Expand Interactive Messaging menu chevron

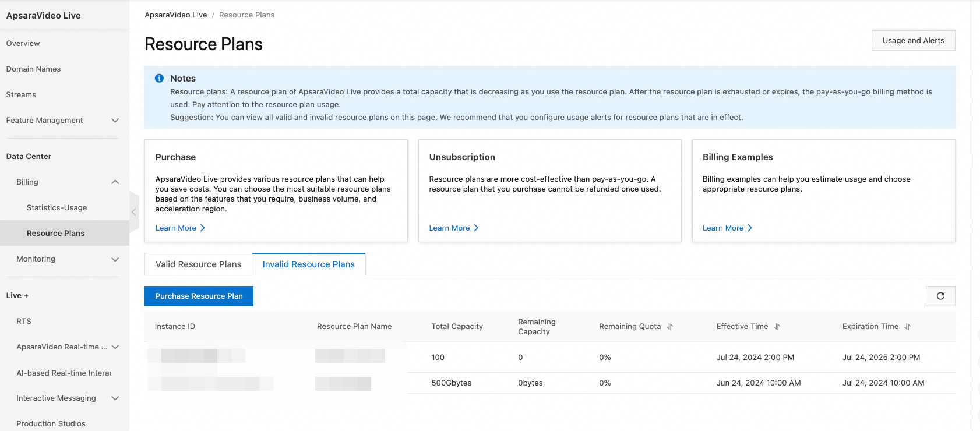(x=115, y=398)
